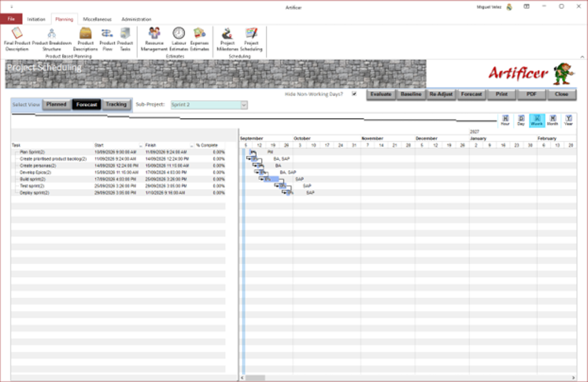Click the Gantt horizontal scrollbar thumb
The height and width of the screenshot is (382, 588).
tap(255, 378)
